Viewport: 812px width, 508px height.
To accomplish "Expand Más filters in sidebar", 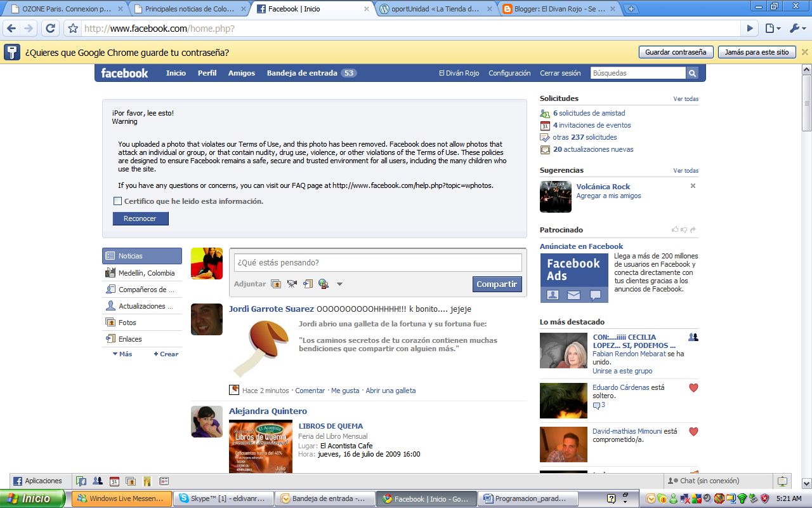I will [x=122, y=354].
